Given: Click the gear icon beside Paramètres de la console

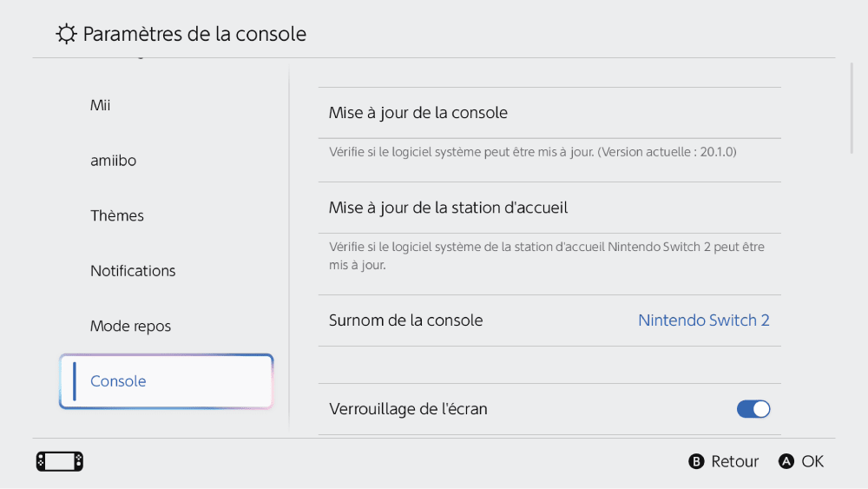Looking at the screenshot, I should pyautogui.click(x=66, y=34).
